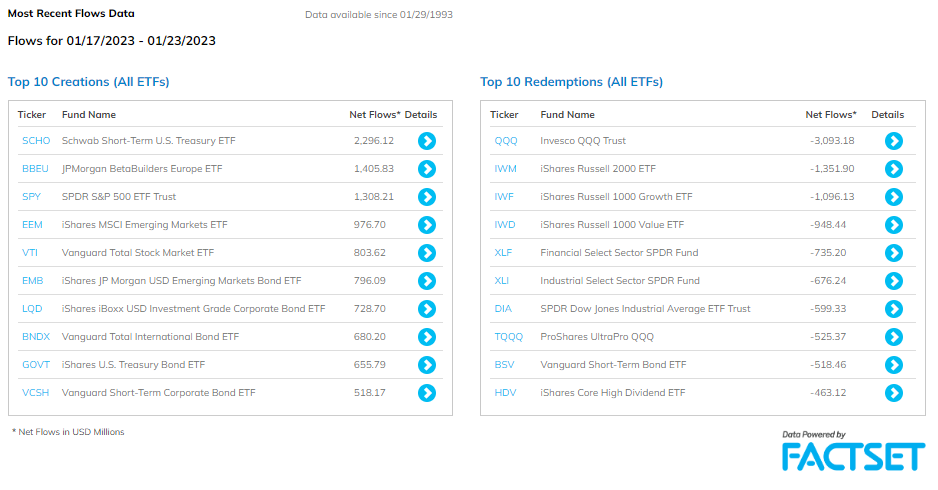
Task: Select the flows date range text
Action: (111, 41)
